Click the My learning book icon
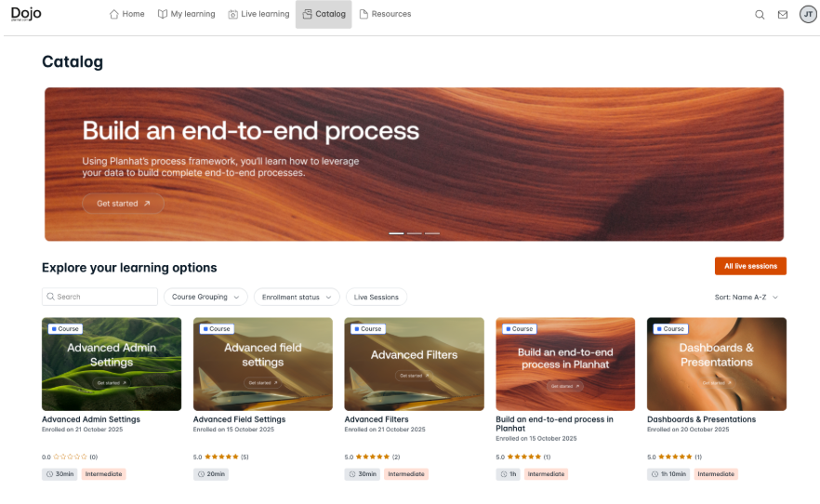 163,14
